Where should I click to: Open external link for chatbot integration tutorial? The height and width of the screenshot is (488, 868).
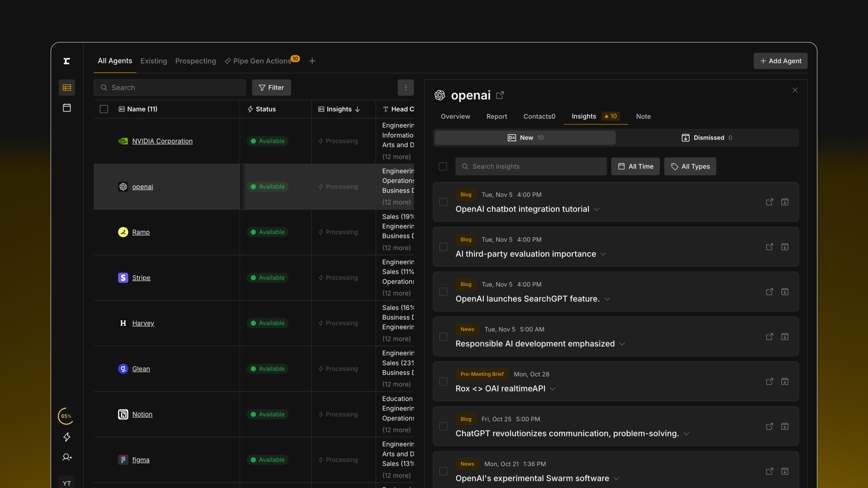769,202
